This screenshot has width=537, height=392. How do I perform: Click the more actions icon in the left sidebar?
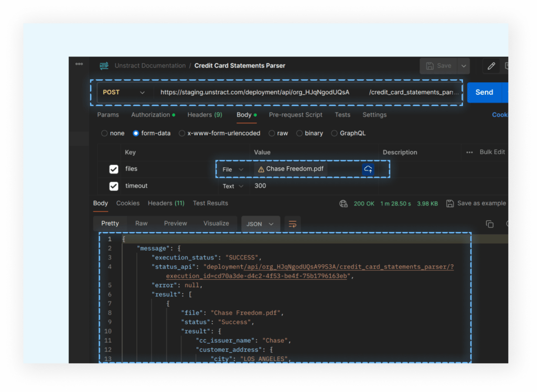pyautogui.click(x=79, y=63)
